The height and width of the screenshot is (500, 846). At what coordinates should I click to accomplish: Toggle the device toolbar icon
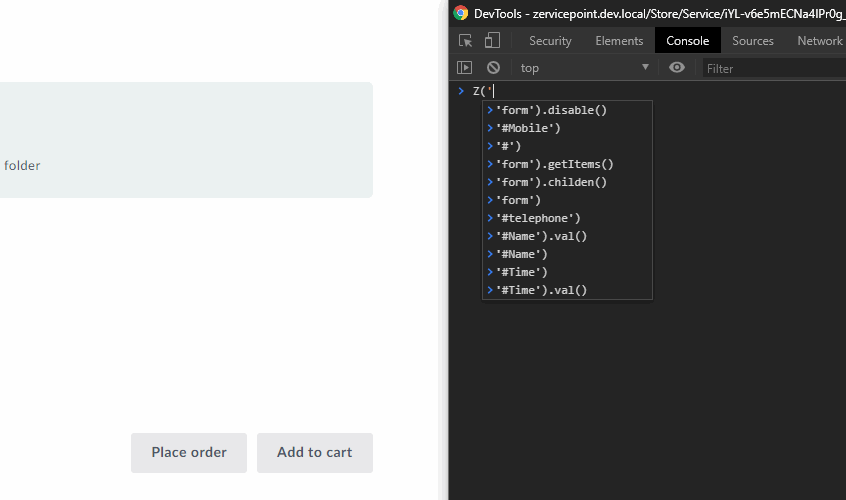click(492, 41)
